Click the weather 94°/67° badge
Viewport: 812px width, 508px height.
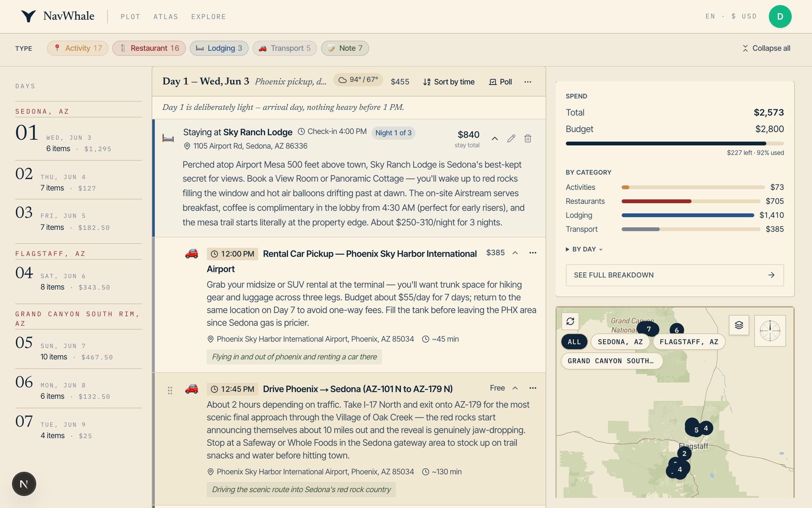[x=358, y=80]
